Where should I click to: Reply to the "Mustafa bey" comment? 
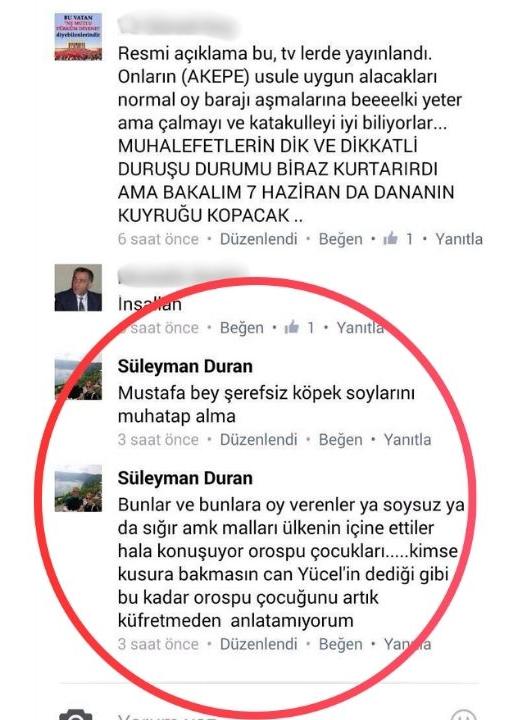[407, 439]
